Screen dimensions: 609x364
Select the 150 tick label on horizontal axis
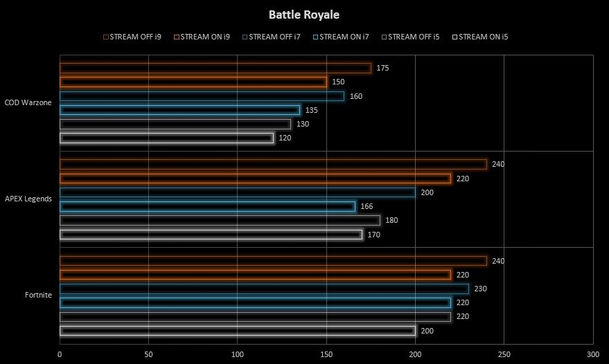point(326,354)
